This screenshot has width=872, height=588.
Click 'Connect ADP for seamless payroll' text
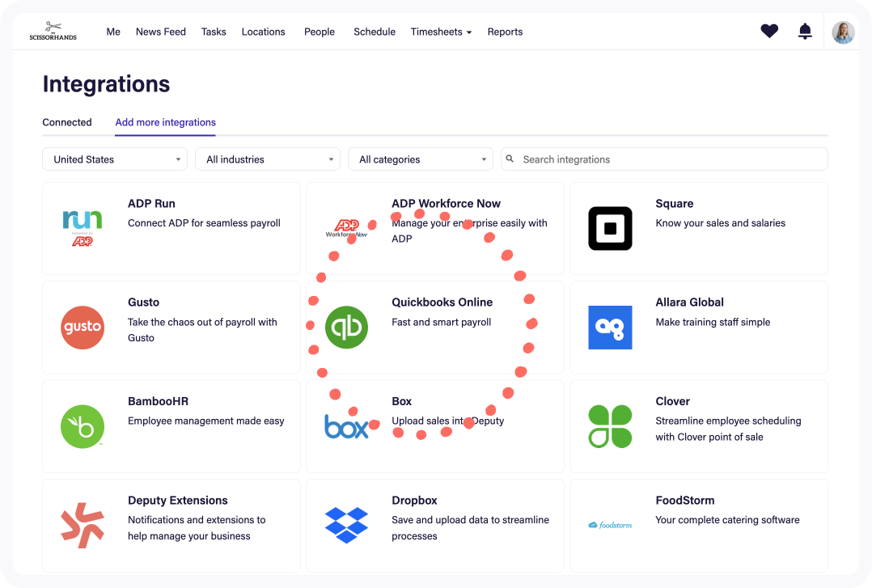(x=204, y=223)
